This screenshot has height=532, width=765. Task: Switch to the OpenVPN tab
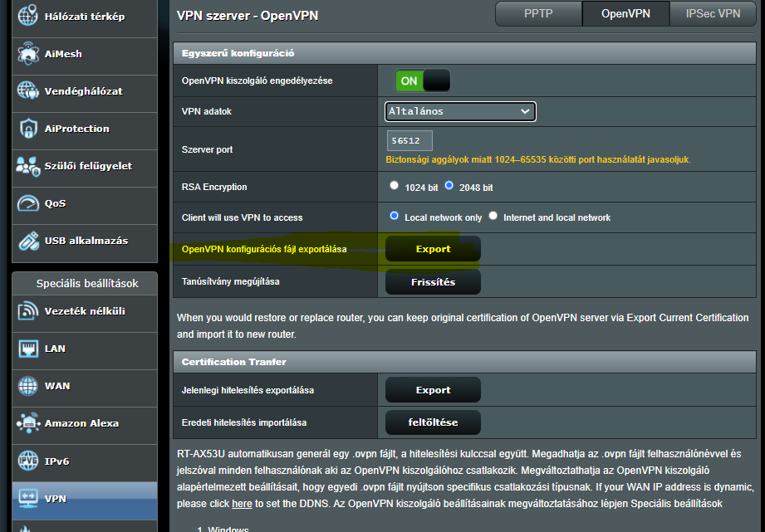tap(625, 13)
